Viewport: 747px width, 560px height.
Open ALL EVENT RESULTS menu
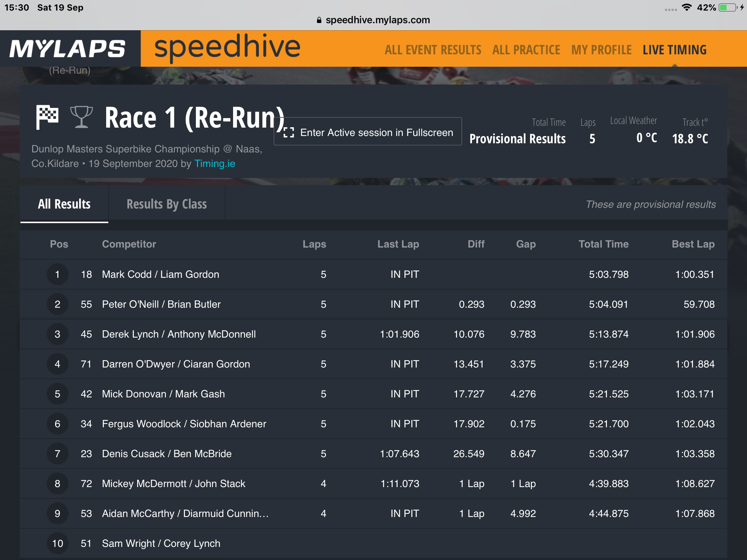coord(433,50)
